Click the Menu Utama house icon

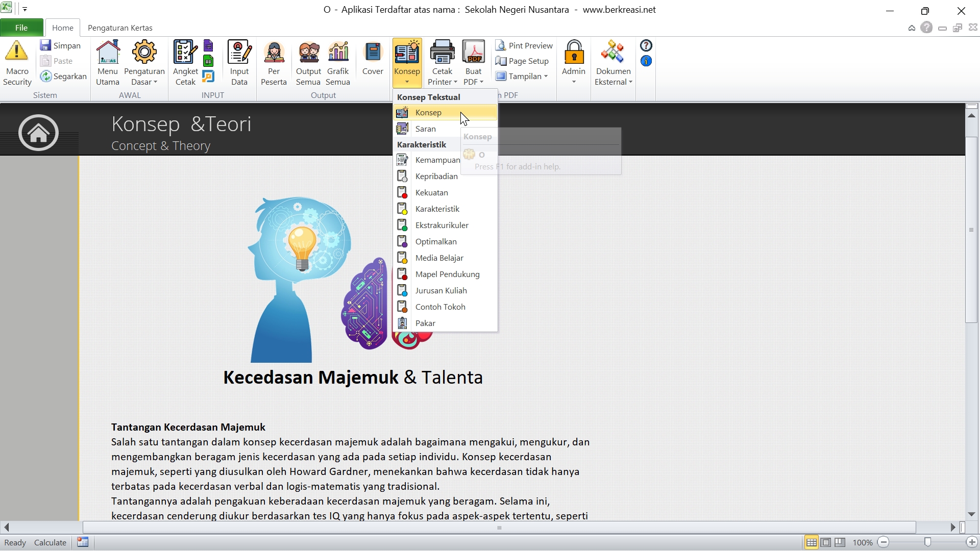[x=108, y=52]
